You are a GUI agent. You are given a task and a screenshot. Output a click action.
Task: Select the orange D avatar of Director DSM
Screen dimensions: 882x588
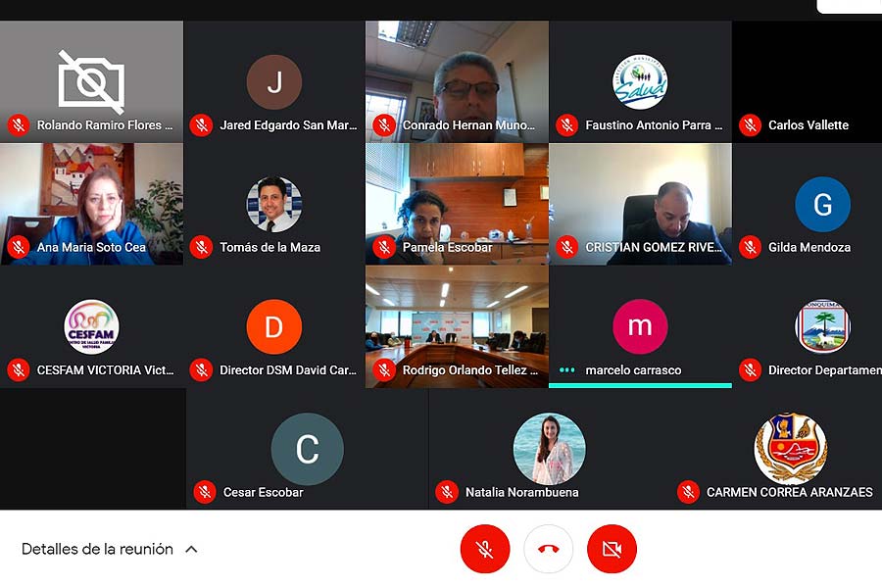[x=274, y=326]
